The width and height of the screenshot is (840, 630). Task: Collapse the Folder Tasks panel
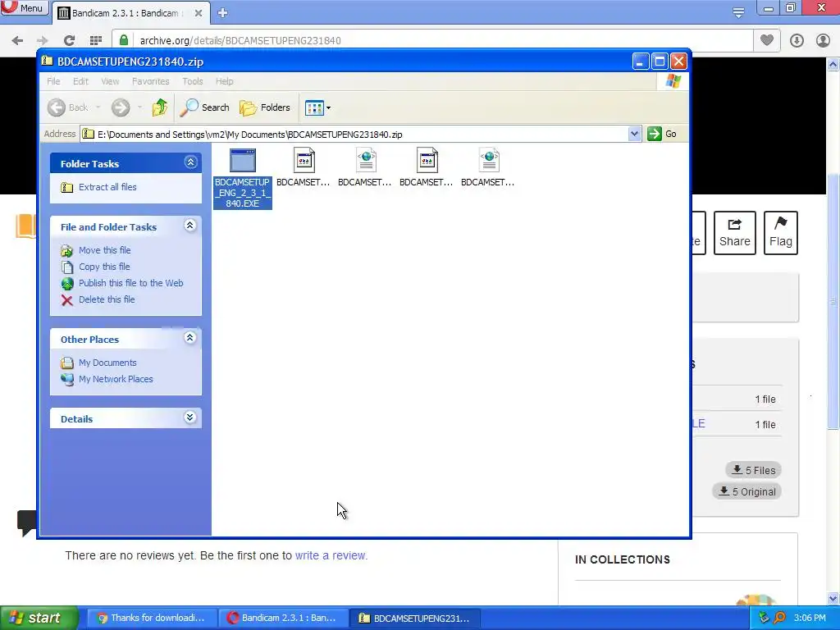[190, 162]
